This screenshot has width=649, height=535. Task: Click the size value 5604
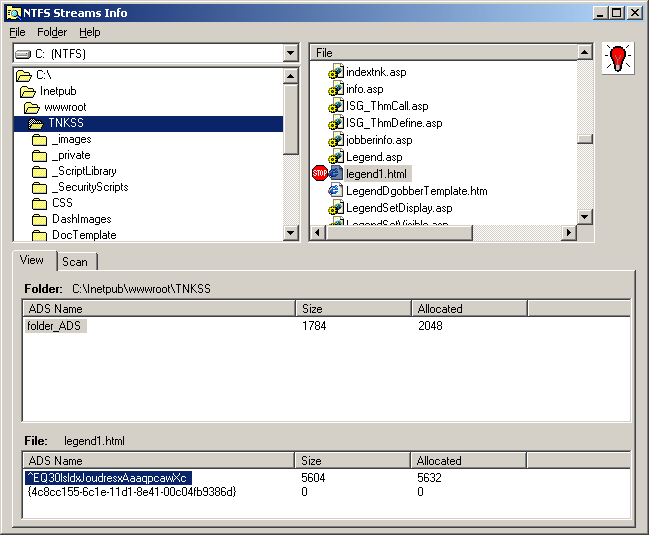[313, 478]
